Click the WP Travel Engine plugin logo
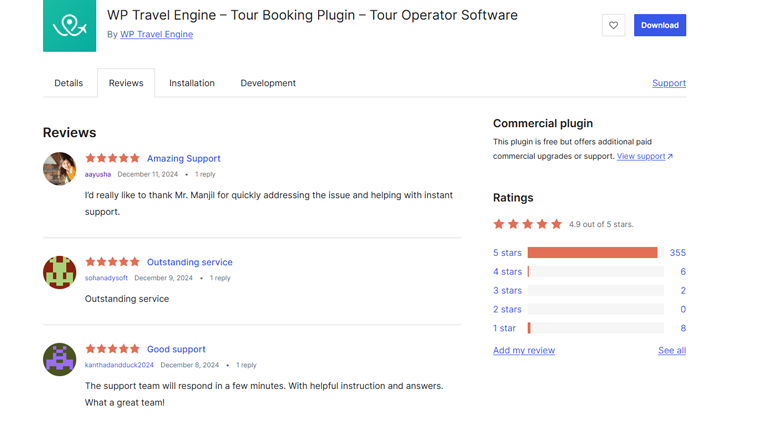This screenshot has width=760, height=424. (70, 25)
